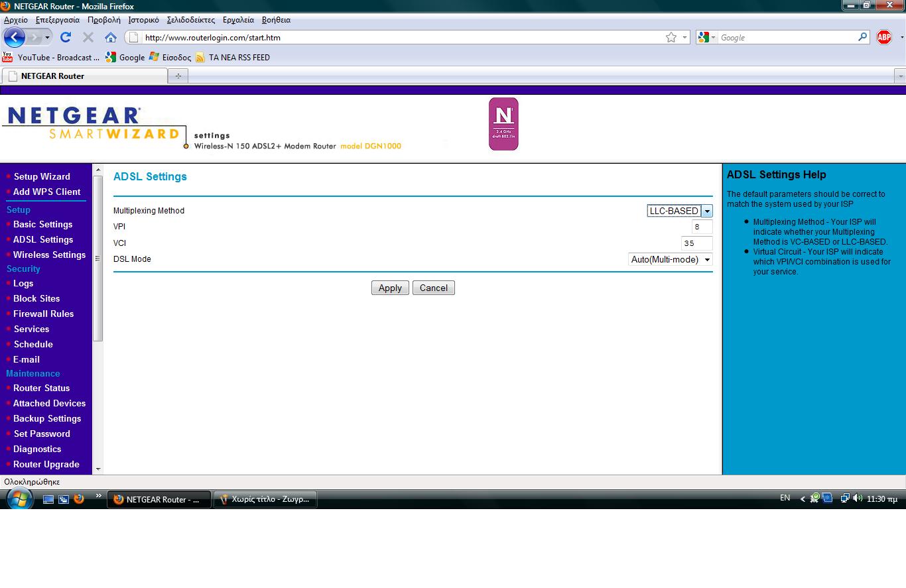
Task: Switch to Χωρίς τίτλο Paint taskbar window
Action: point(265,499)
